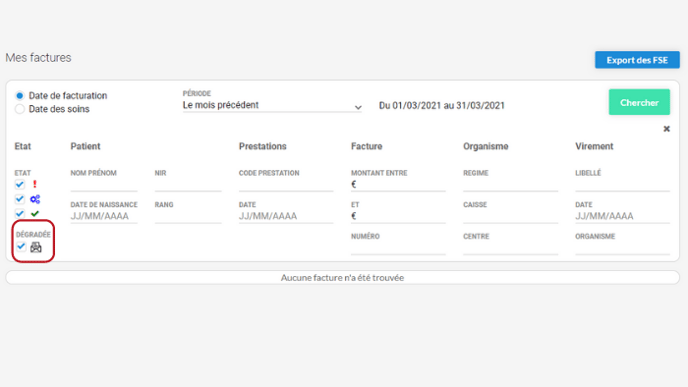Select the Date des soins radio button

[20, 109]
